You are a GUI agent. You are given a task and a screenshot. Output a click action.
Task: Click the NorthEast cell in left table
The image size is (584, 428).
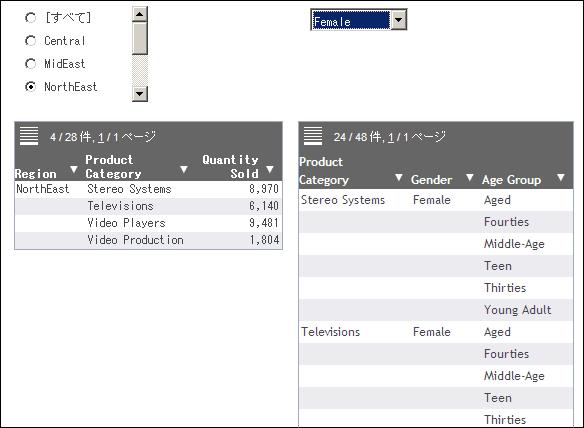point(42,189)
